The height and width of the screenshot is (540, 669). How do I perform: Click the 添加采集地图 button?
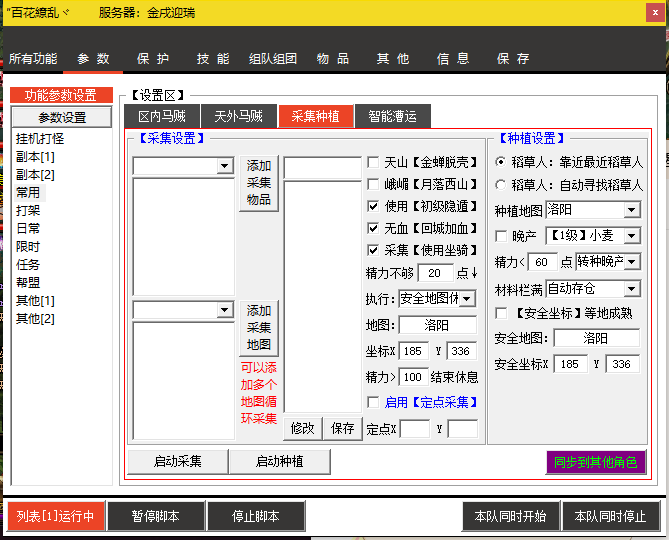pyautogui.click(x=259, y=328)
